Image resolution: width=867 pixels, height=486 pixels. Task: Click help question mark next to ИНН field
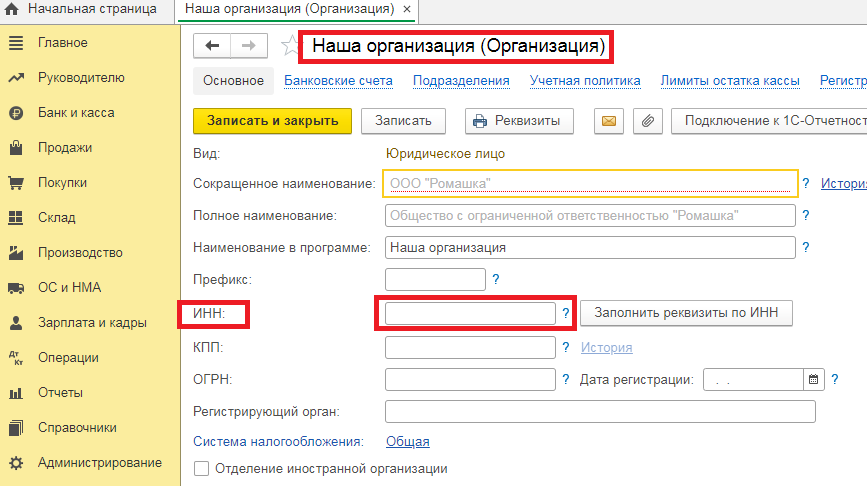pyautogui.click(x=566, y=313)
